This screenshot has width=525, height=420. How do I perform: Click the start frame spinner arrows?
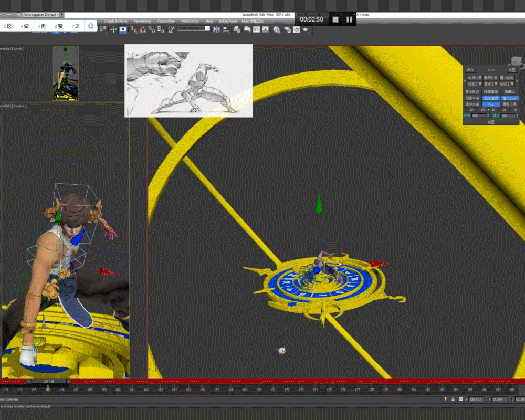[488, 116]
